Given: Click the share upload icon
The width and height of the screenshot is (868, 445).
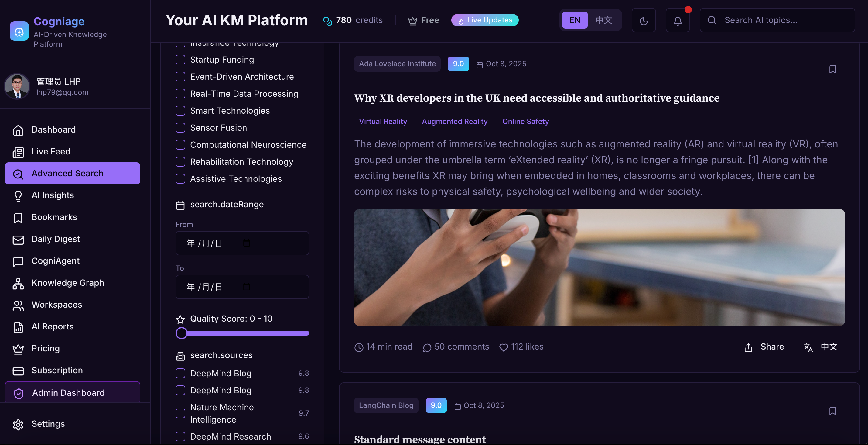Looking at the screenshot, I should (x=748, y=347).
